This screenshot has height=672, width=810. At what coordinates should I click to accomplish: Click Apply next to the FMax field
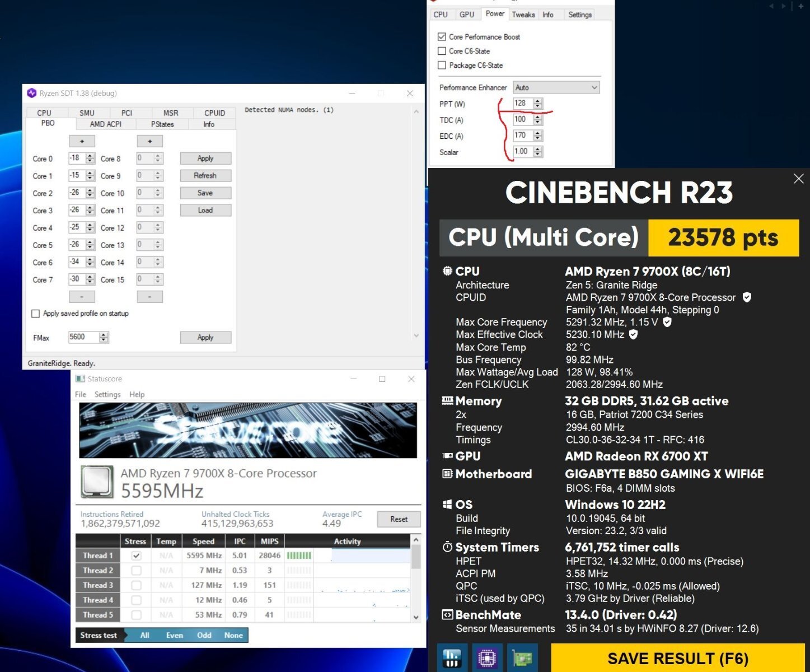[205, 337]
